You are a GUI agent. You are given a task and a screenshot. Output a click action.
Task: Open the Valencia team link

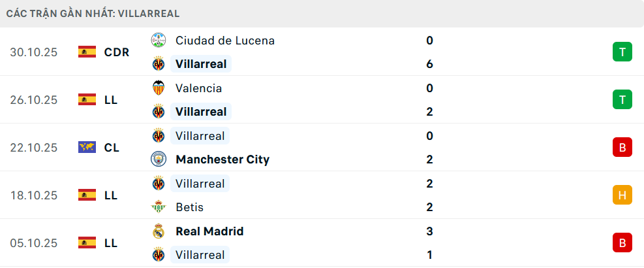(198, 88)
